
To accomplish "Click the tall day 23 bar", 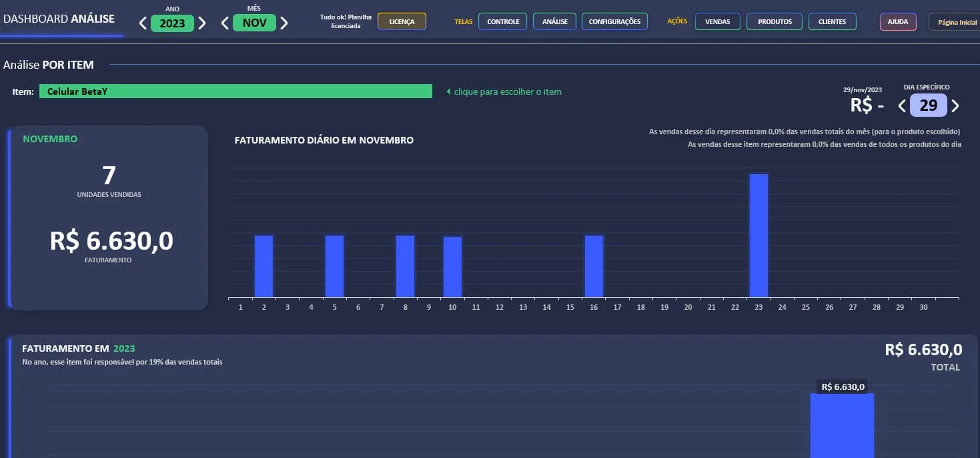I will (x=759, y=236).
